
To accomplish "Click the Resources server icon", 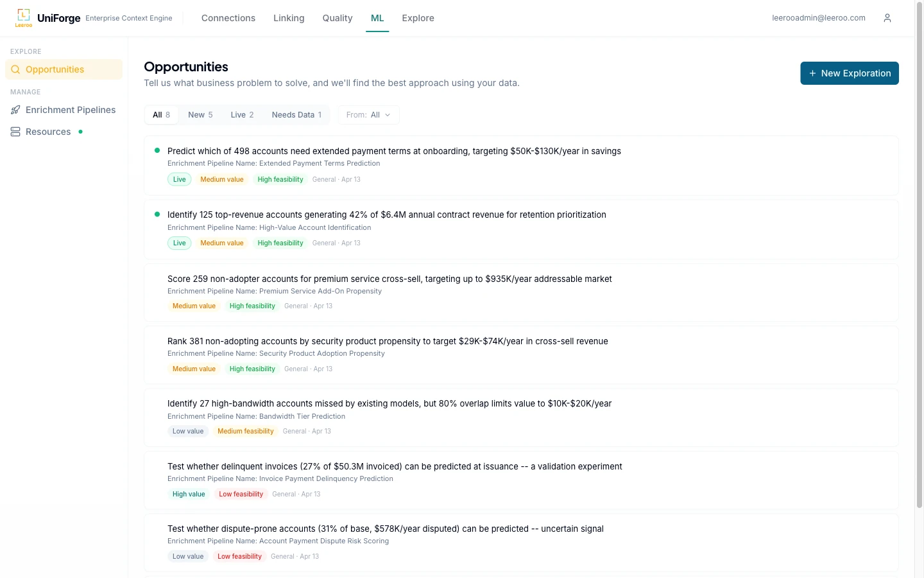I will point(15,132).
